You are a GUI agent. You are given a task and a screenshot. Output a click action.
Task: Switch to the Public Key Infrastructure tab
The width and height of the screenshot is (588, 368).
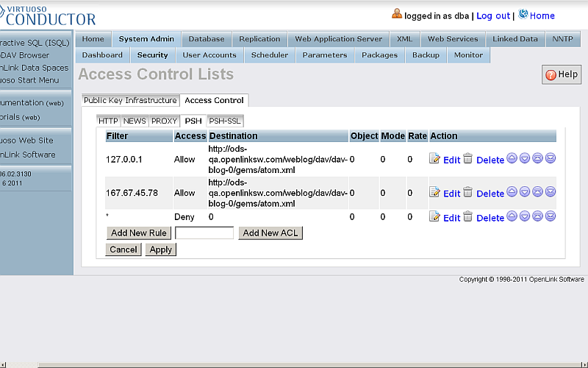pyautogui.click(x=130, y=100)
